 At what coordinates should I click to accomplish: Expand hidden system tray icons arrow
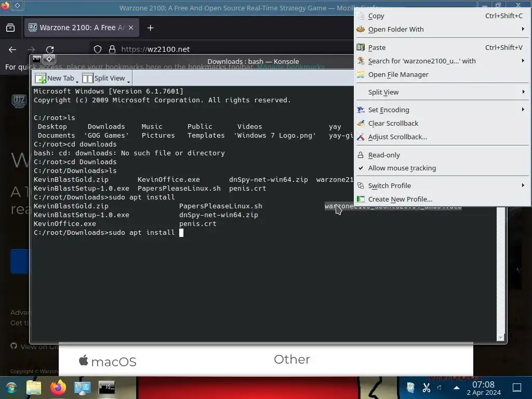pyautogui.click(x=457, y=388)
